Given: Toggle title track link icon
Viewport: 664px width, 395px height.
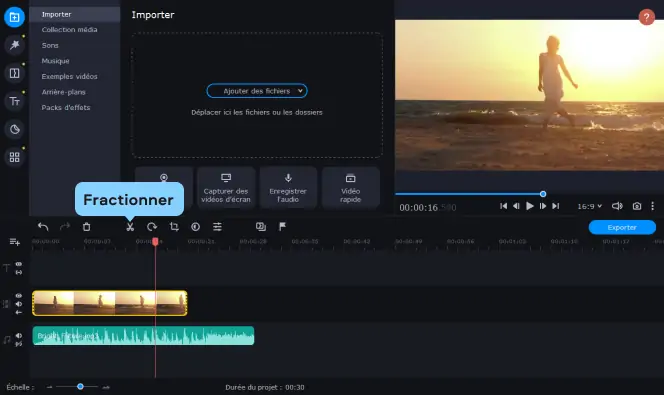Looking at the screenshot, I should point(19,272).
